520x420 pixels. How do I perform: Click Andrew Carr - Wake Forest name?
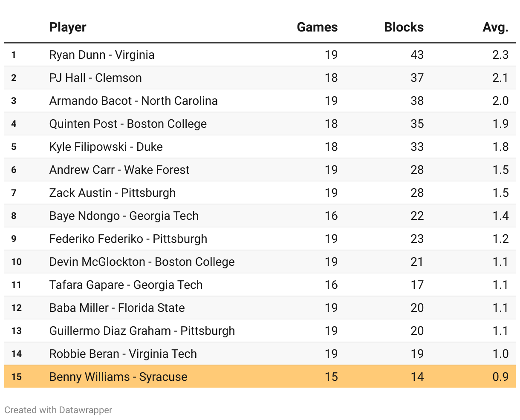pos(119,170)
